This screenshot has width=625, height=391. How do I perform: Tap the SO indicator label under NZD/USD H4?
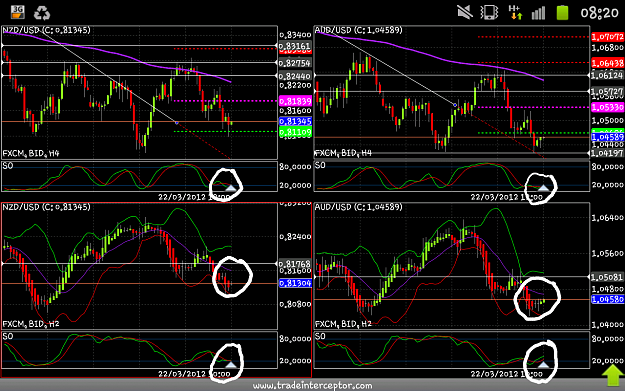point(8,165)
